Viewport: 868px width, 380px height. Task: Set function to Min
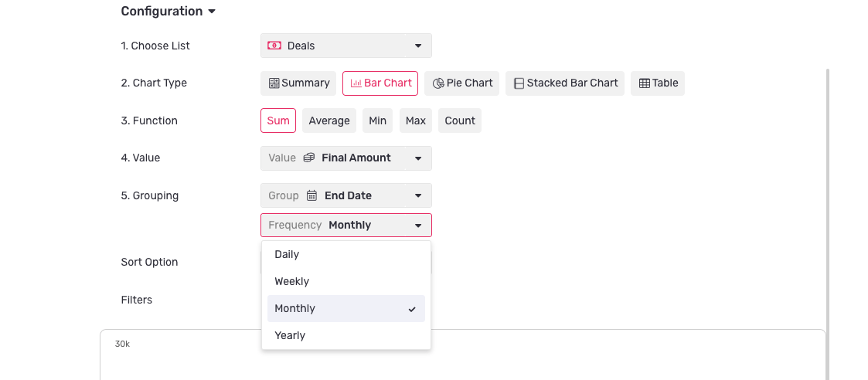coord(377,120)
